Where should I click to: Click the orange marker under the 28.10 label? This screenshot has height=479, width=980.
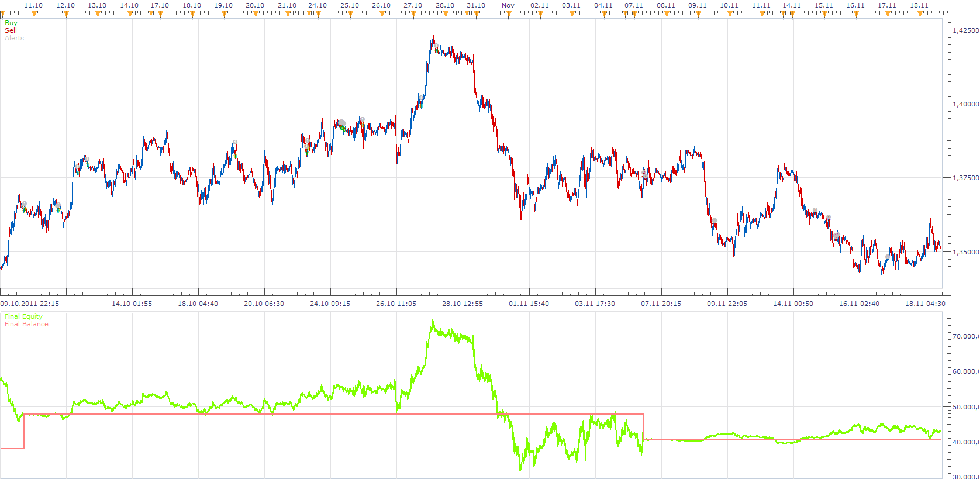[x=444, y=15]
